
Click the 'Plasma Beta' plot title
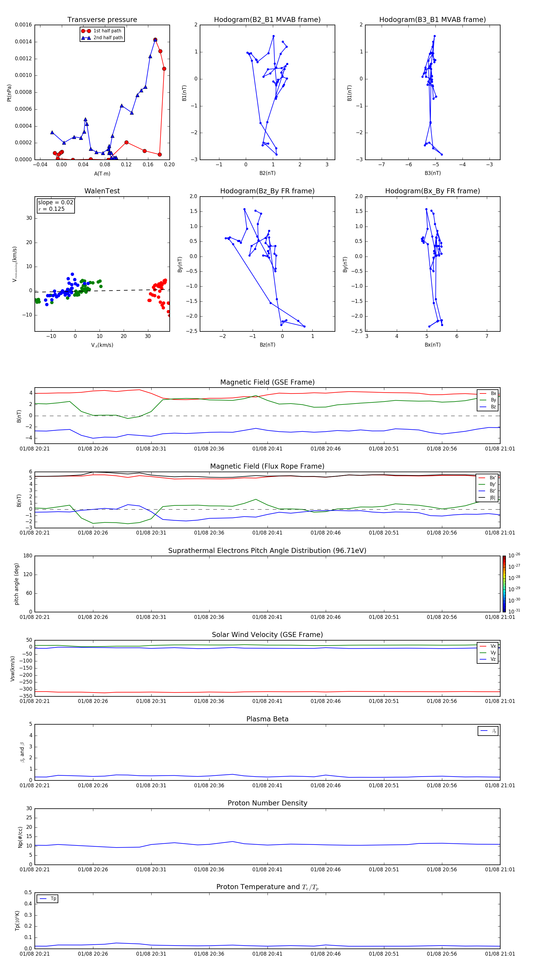pos(267,719)
